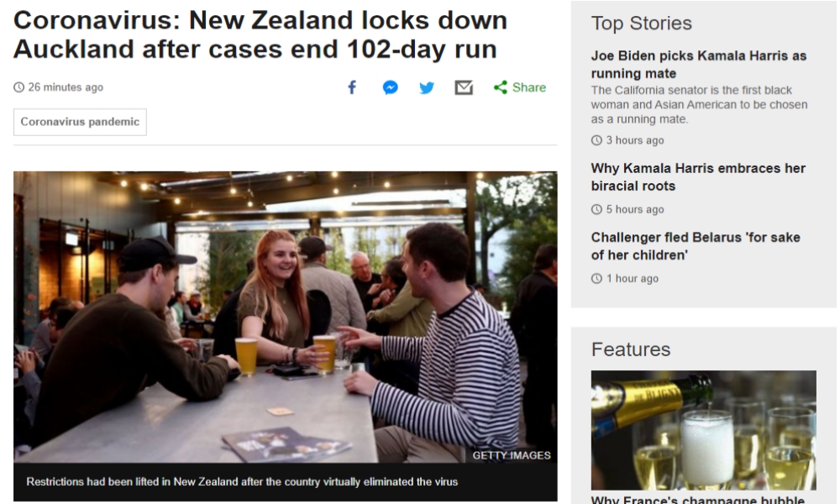This screenshot has height=504, width=840.
Task: Click the champagne bottle feature thumbnail
Action: click(703, 430)
